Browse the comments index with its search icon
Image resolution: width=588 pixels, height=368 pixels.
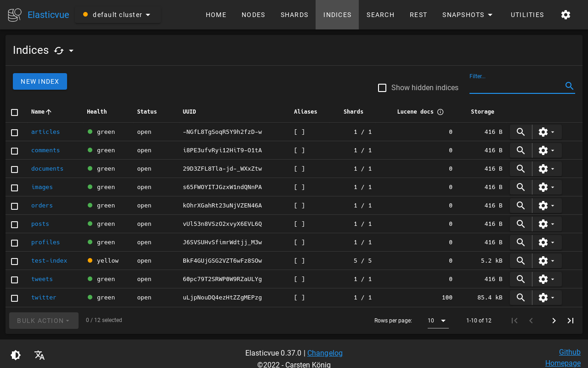pyautogui.click(x=521, y=150)
